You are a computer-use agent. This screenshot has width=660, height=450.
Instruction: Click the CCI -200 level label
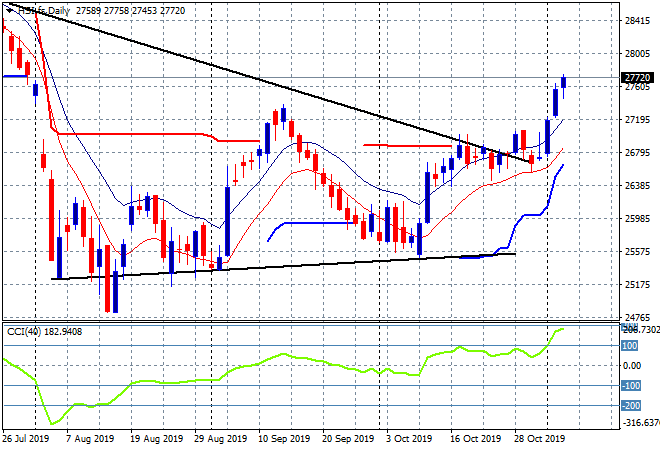pos(631,406)
